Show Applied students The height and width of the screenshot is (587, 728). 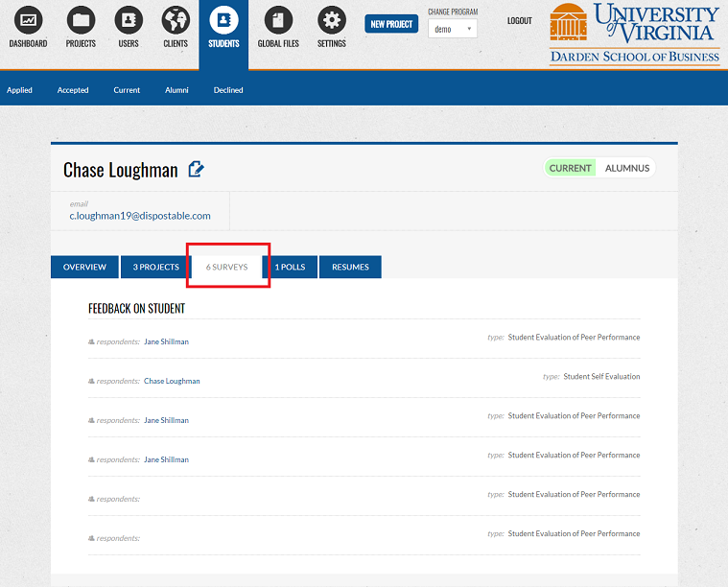tap(19, 90)
